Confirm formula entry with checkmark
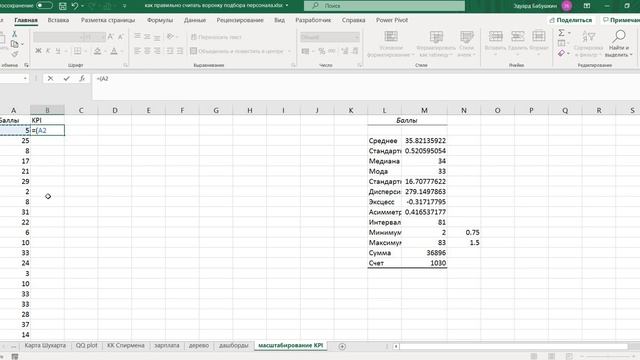This screenshot has width=640, height=360. pos(67,78)
